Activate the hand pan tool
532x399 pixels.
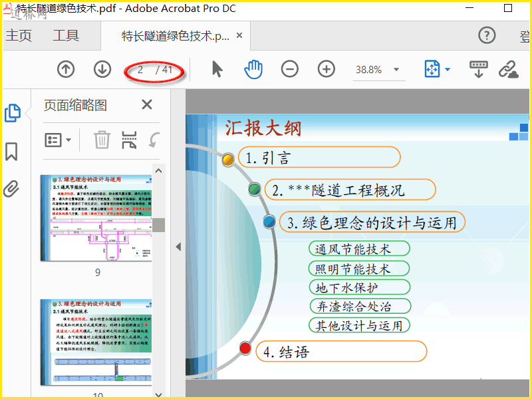coord(253,69)
